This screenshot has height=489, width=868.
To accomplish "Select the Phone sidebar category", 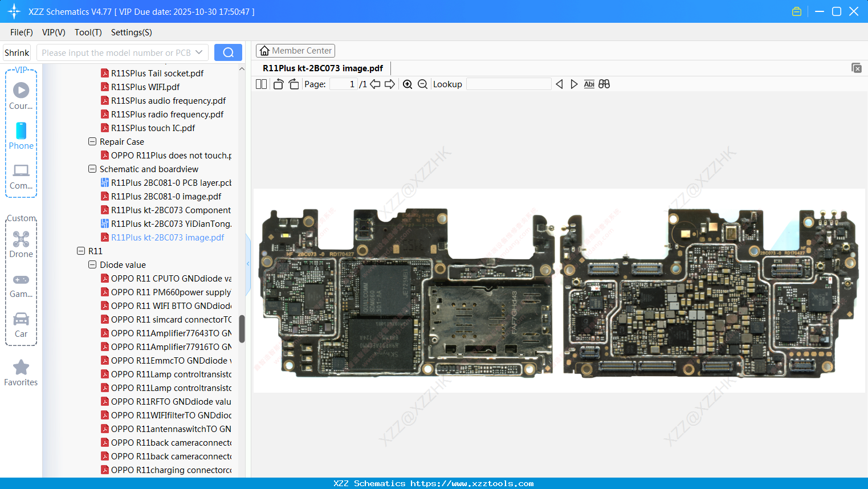I will (21, 136).
